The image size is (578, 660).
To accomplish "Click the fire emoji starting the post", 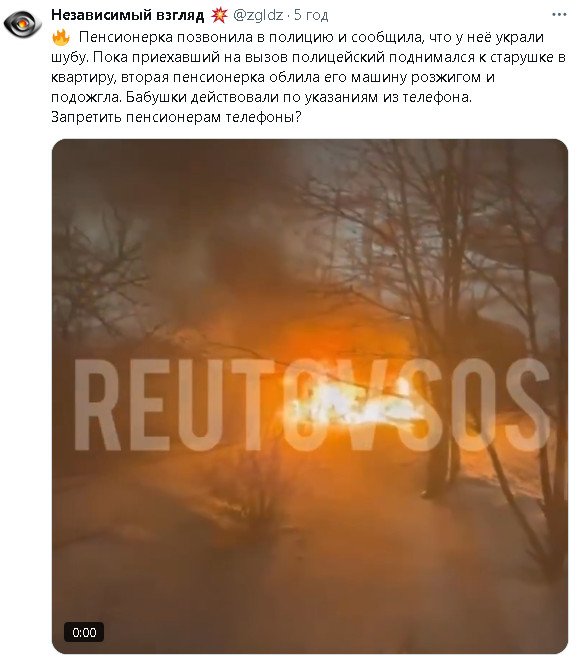I will 61,37.
